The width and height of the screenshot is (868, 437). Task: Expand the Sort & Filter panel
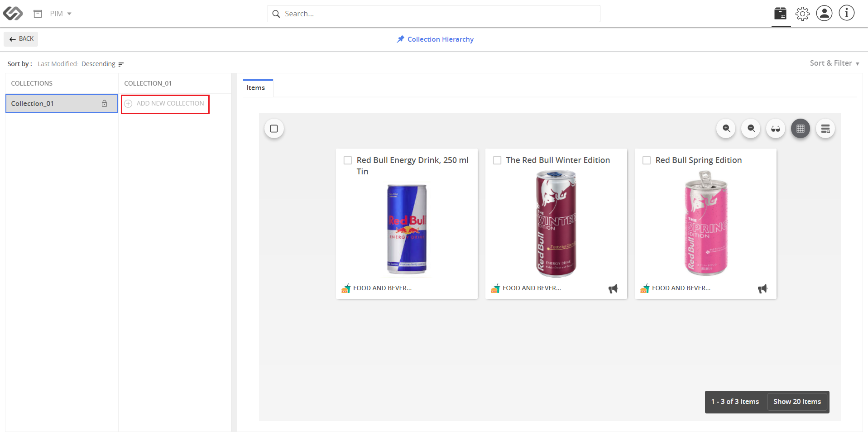pos(834,63)
